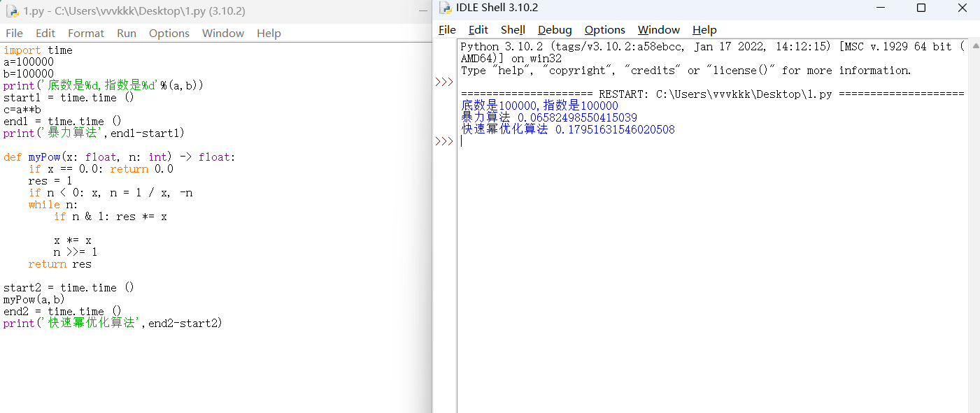Click the 'start2 = time.time ()' line
This screenshot has width=980, height=413.
69,287
